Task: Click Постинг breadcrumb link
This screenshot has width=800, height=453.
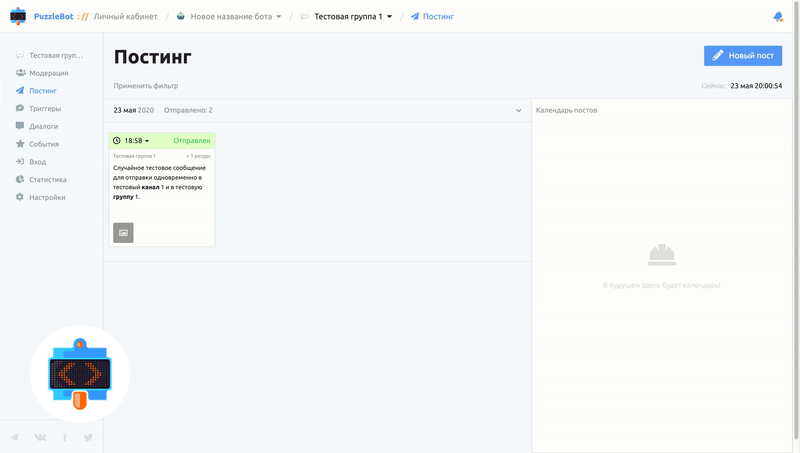Action: tap(438, 16)
